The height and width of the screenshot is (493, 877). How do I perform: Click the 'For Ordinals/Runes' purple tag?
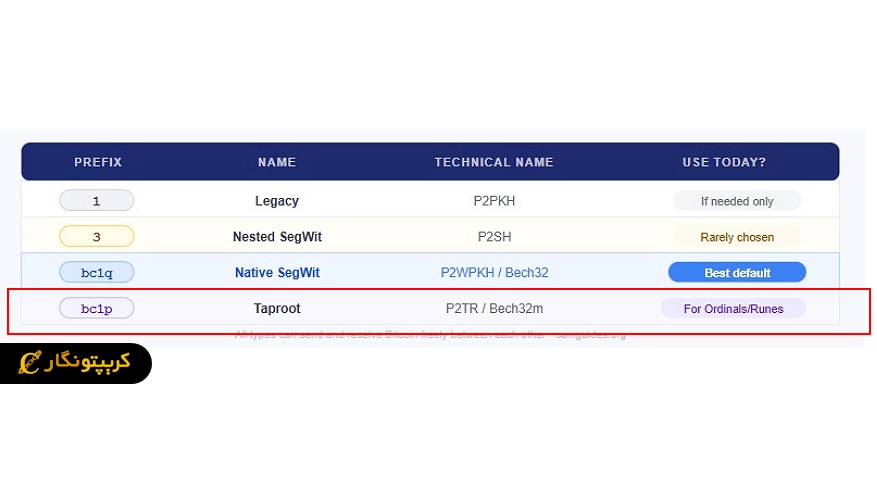(x=733, y=308)
